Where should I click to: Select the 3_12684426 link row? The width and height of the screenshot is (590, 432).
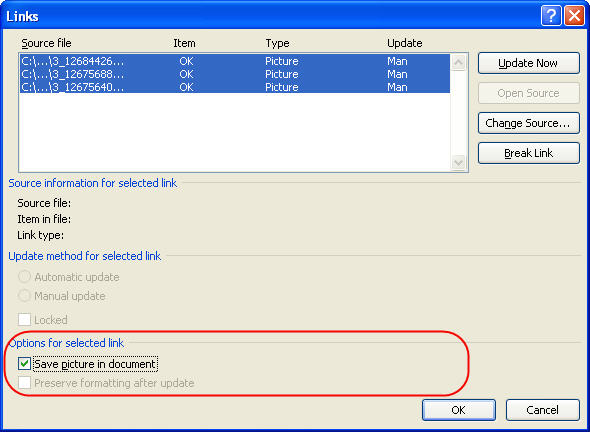click(235, 61)
